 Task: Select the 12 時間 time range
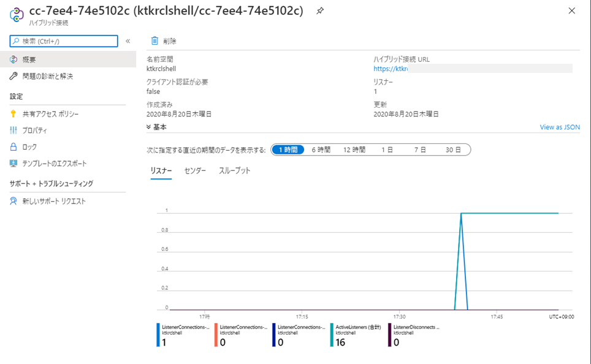coord(354,150)
